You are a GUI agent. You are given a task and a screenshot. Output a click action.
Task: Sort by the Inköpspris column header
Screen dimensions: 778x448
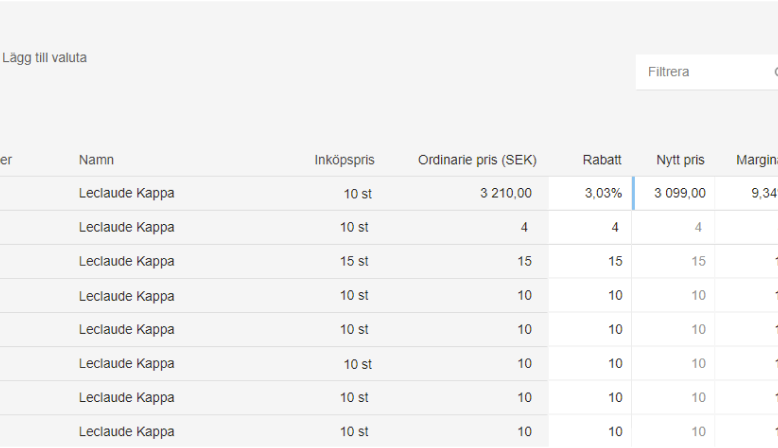coord(344,160)
